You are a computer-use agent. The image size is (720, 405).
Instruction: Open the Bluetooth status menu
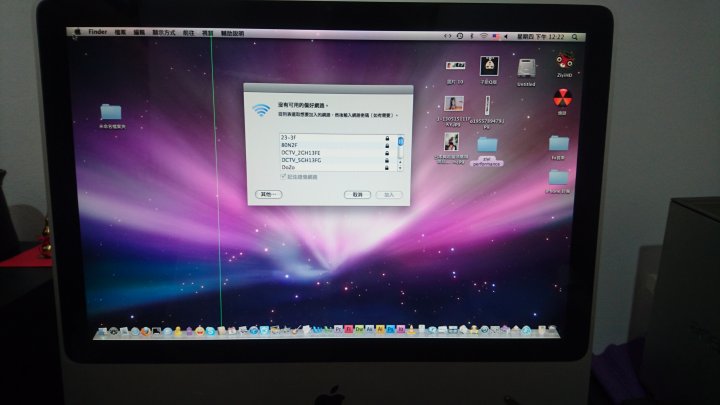(x=472, y=36)
